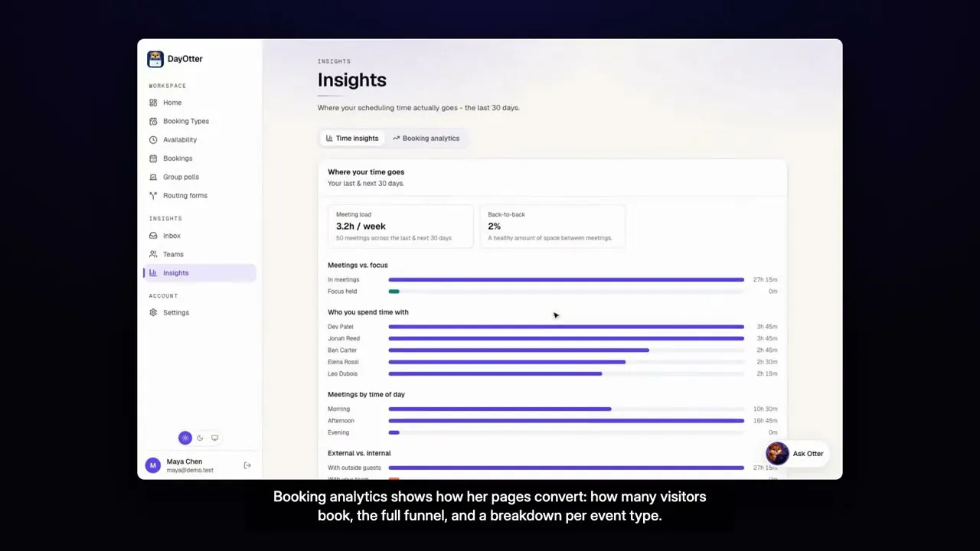Click the Where your time goes heading
980x551 pixels.
[x=366, y=172]
